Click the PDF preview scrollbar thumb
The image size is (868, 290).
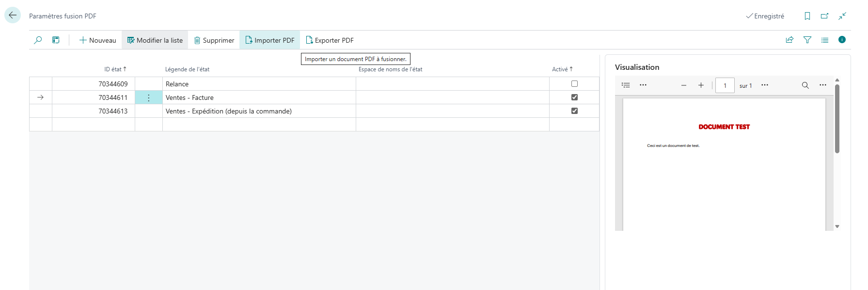837,119
